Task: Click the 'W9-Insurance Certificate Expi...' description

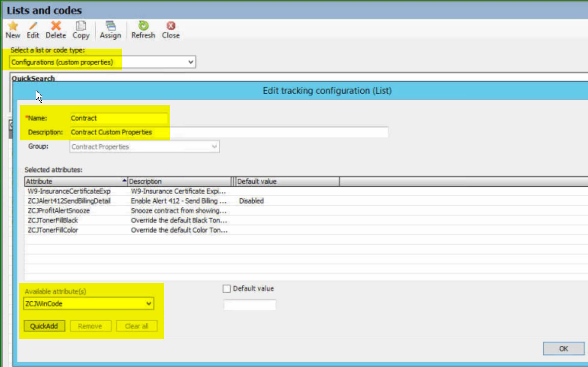Action: [178, 191]
